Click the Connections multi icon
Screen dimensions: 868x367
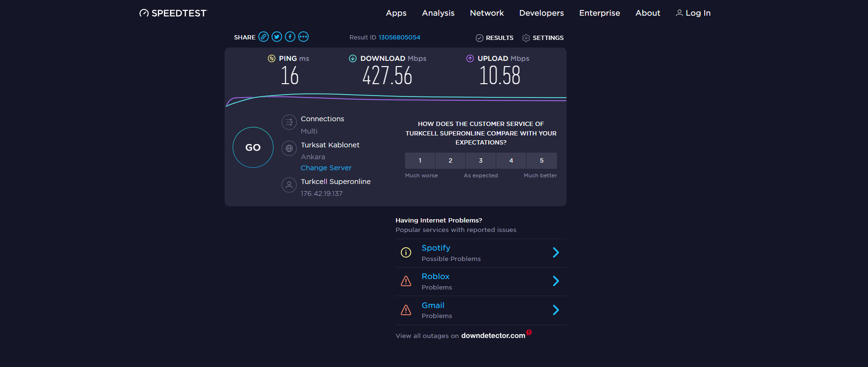click(289, 122)
